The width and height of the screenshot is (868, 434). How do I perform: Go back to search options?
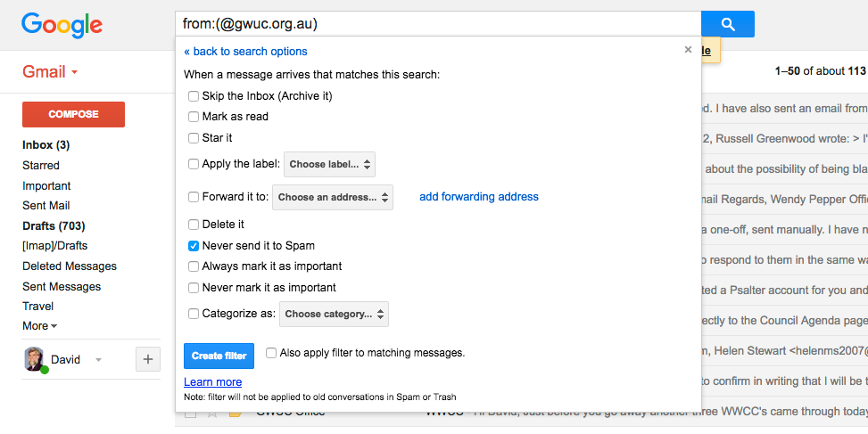click(x=245, y=52)
